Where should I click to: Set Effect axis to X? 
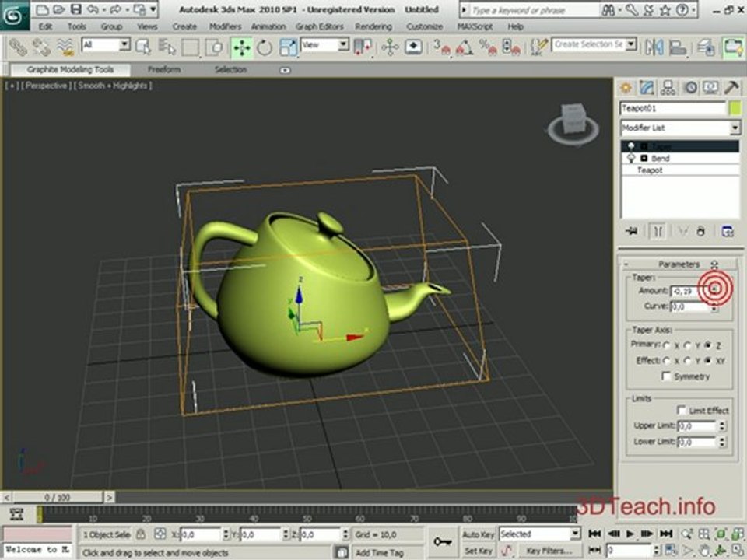click(x=667, y=361)
